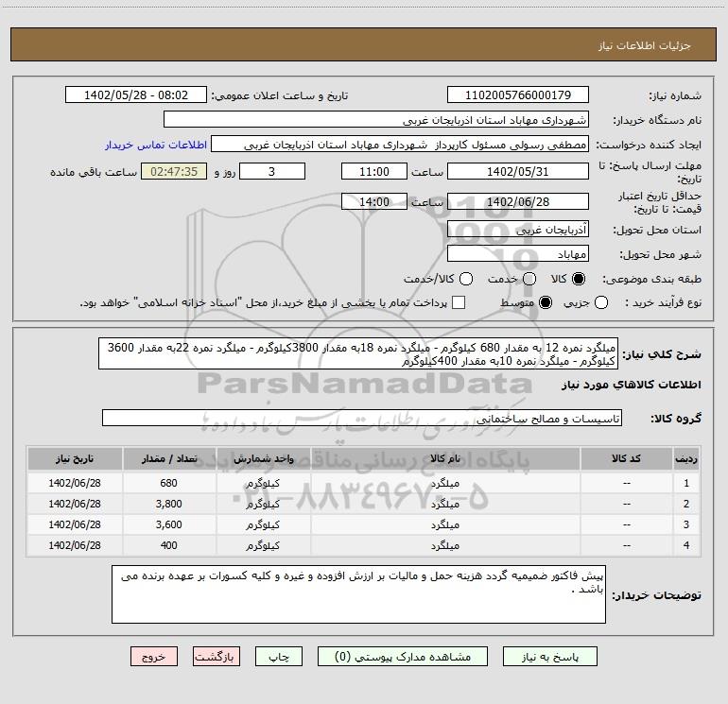This screenshot has height=704, width=728.
Task: Click the توضیحات خریدار notes text area
Action: point(359,594)
